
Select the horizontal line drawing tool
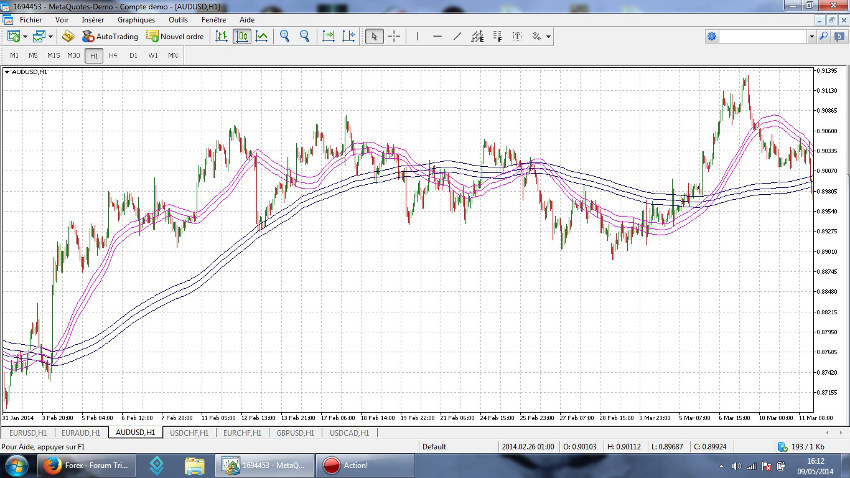pyautogui.click(x=437, y=36)
